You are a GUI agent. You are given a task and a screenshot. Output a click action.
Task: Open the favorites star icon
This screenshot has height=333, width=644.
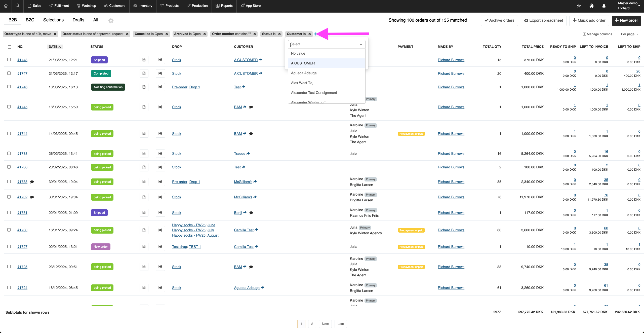pos(579,6)
